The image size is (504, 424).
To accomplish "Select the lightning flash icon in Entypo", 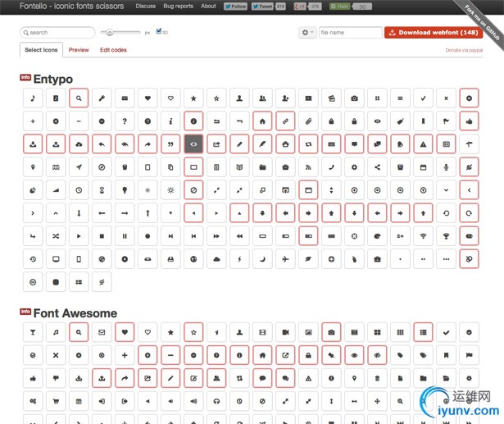I will click(x=239, y=259).
